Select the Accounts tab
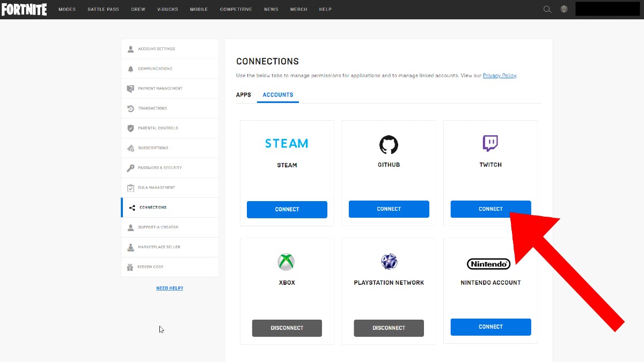The width and height of the screenshot is (644, 362). click(278, 95)
